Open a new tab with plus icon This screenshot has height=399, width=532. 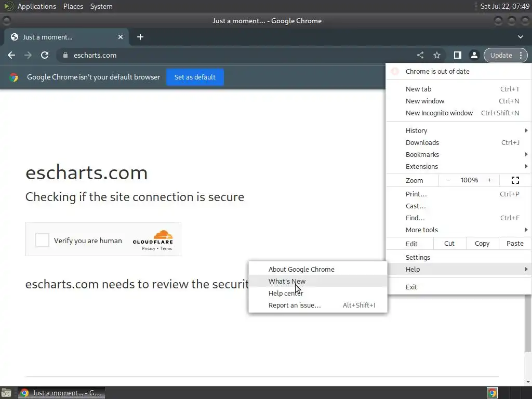[140, 37]
